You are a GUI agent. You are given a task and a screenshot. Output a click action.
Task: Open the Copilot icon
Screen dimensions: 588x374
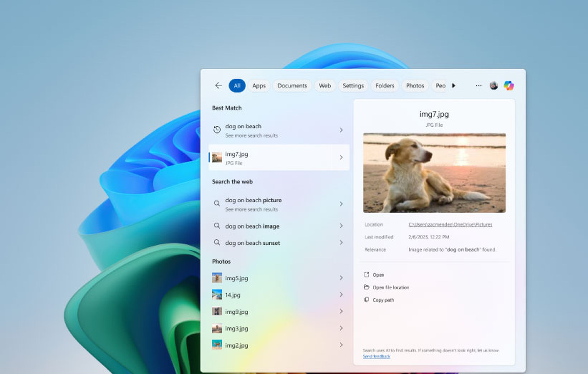tap(509, 85)
